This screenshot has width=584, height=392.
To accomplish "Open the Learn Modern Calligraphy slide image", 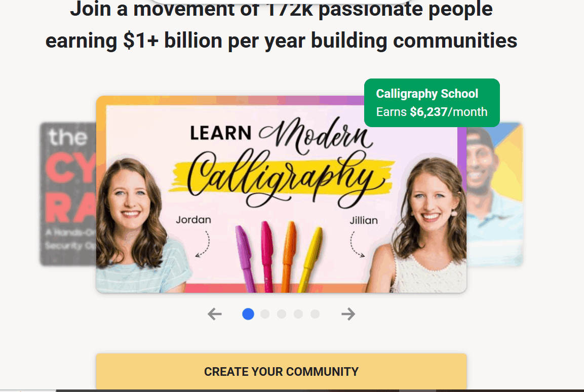I will (281, 194).
